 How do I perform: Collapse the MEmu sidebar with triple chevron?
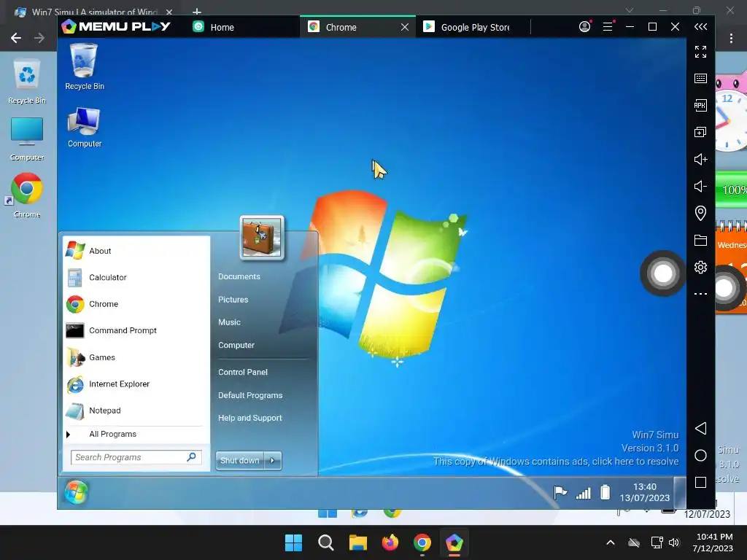[x=700, y=27]
